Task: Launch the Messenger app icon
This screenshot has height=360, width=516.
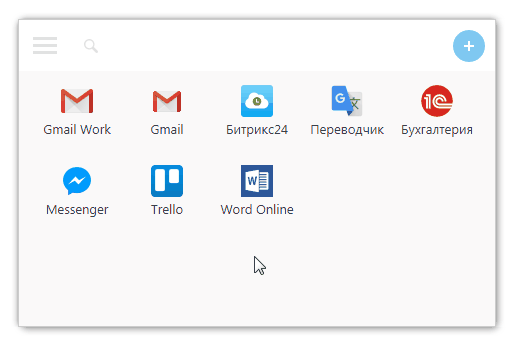Action: click(x=77, y=181)
